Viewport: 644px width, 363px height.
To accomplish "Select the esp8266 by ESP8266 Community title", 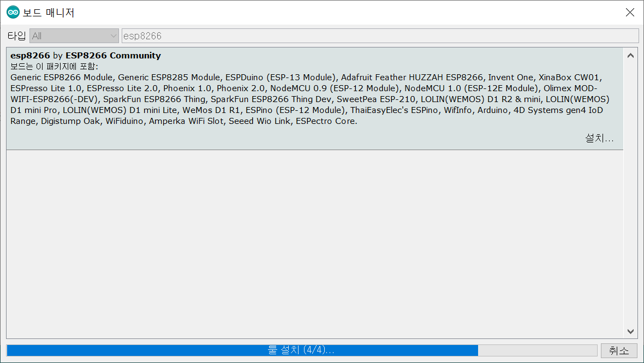I will click(86, 56).
